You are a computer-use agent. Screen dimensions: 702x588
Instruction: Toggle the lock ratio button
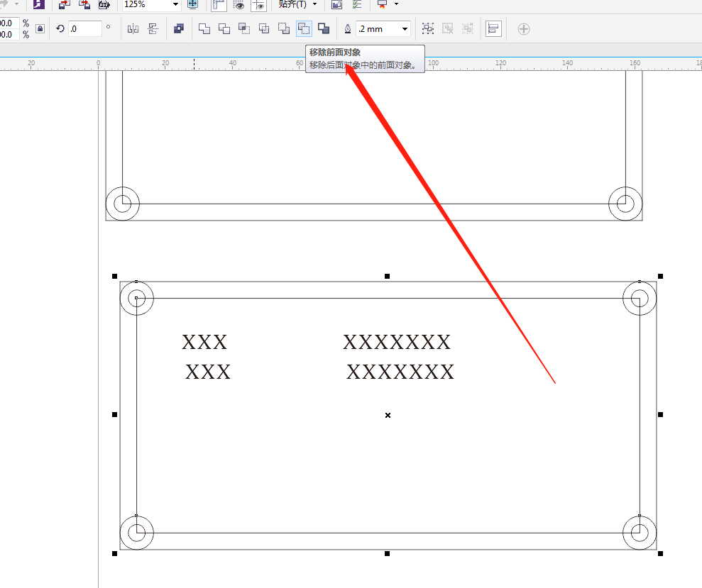40,29
